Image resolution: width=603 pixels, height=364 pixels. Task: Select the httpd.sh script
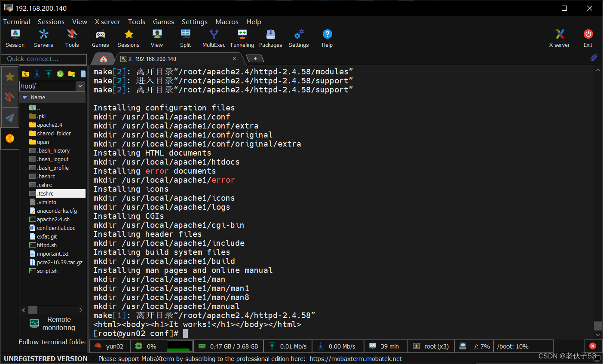pos(43,245)
